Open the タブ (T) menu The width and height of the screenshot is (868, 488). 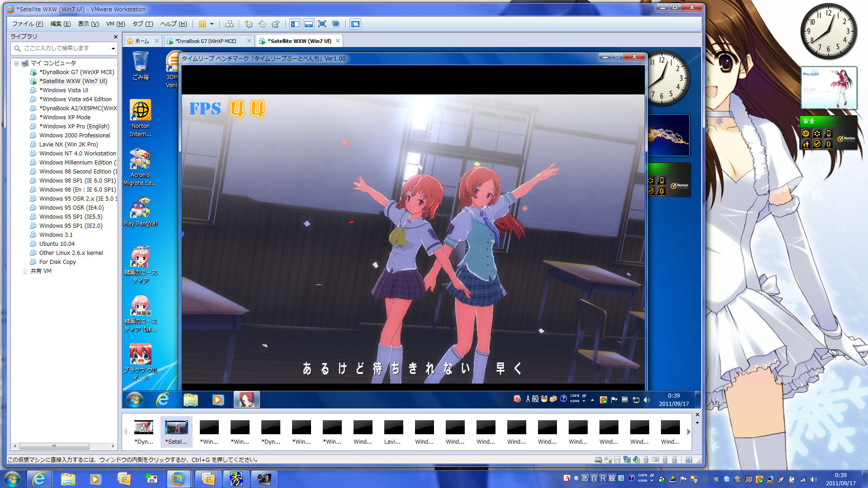pos(142,24)
